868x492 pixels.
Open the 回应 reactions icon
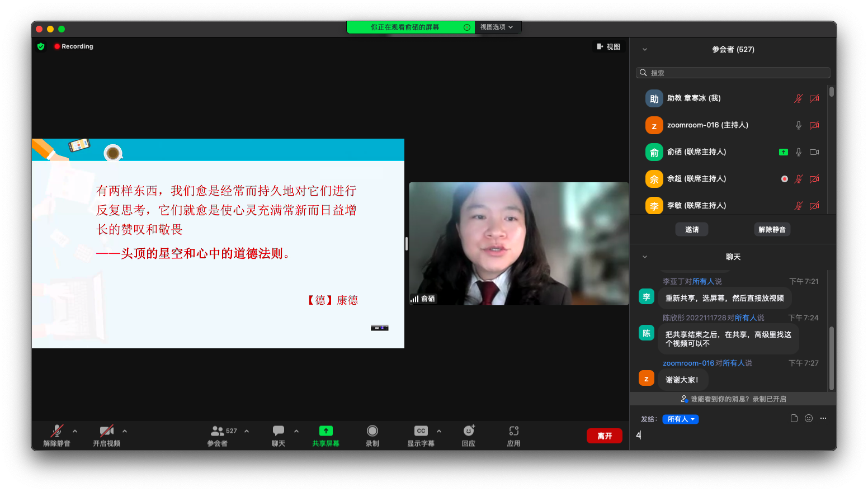click(x=469, y=431)
